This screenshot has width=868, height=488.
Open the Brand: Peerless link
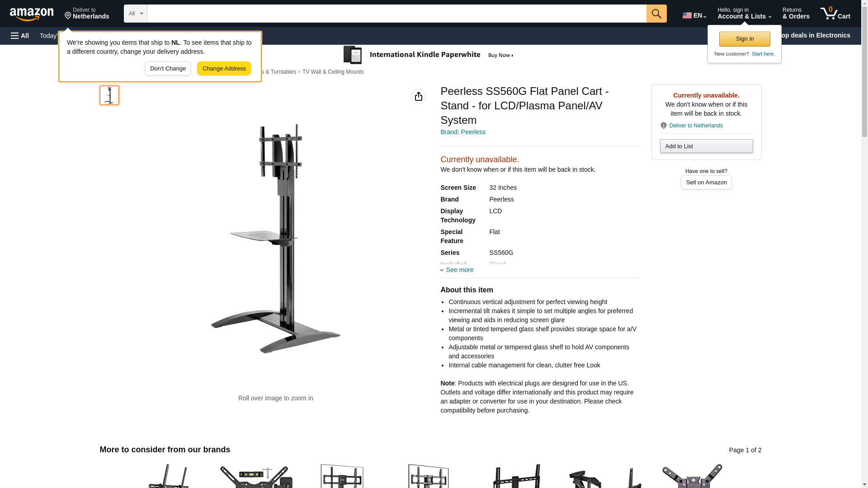463,132
